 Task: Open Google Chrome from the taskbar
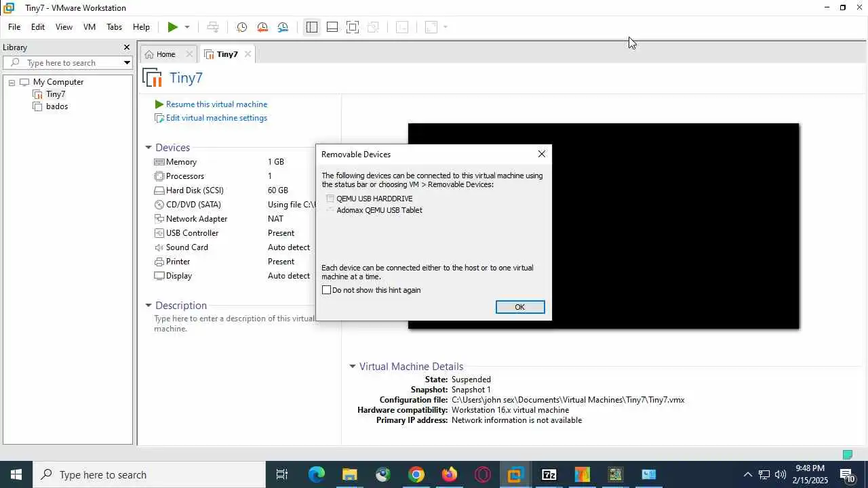tap(416, 474)
